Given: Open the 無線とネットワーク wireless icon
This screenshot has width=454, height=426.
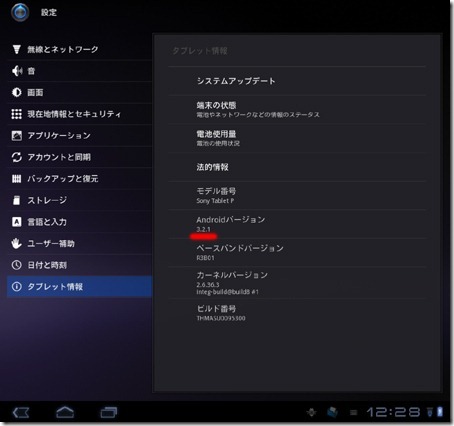Looking at the screenshot, I should [x=16, y=49].
